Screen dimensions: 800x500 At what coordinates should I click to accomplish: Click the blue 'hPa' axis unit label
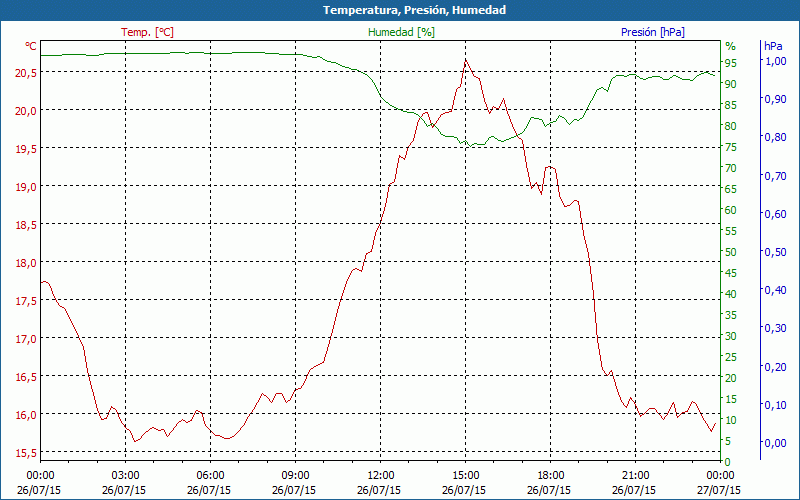click(773, 46)
